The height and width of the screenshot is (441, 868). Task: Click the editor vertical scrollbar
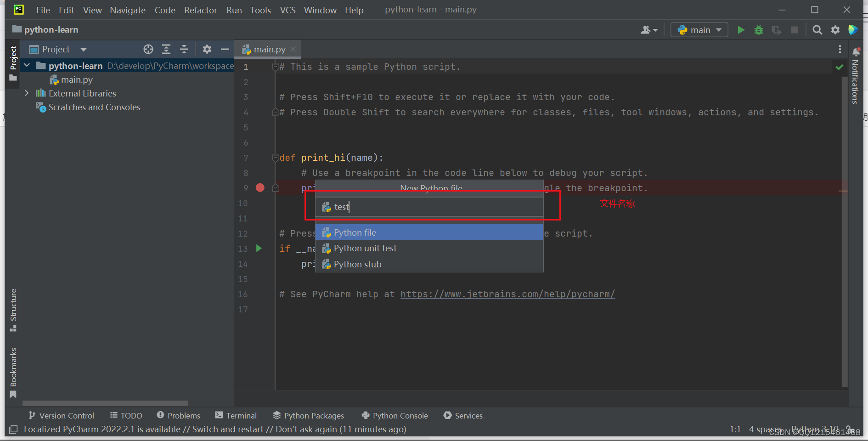tap(845, 232)
